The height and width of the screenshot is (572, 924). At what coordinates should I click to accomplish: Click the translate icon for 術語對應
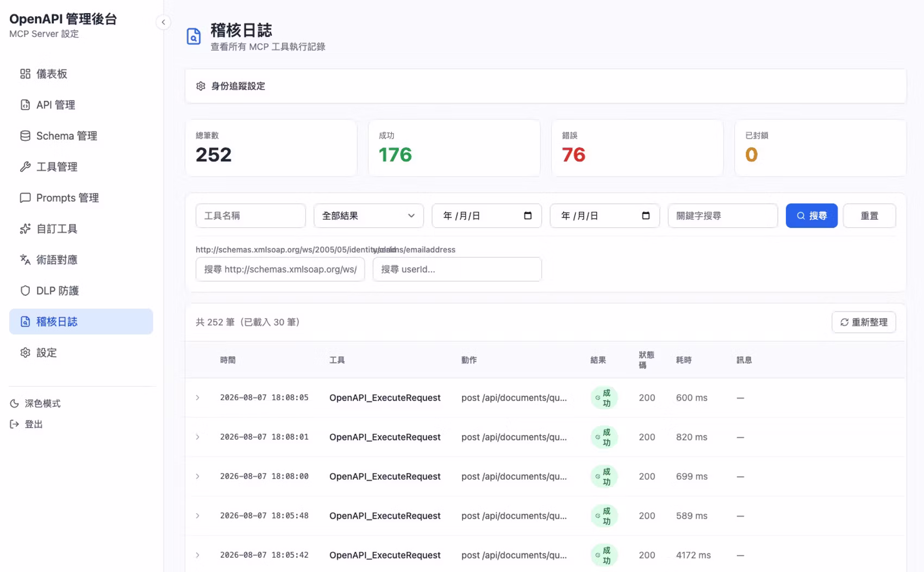point(25,260)
